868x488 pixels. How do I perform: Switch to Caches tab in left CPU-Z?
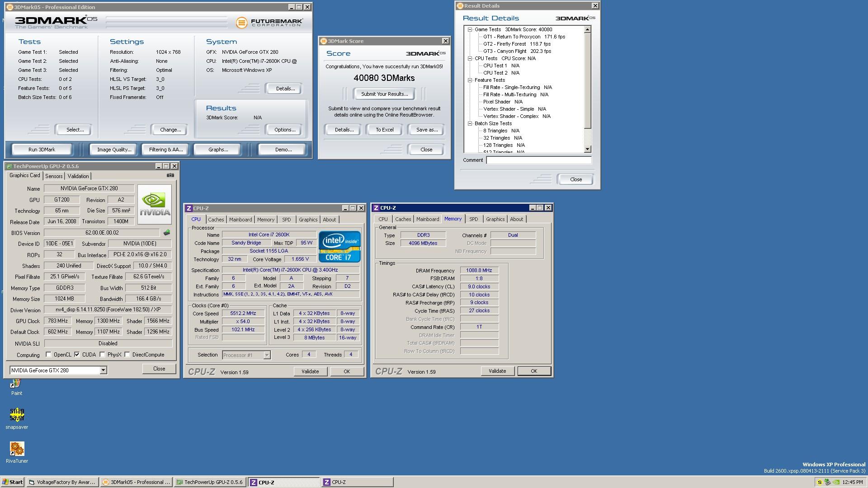216,220
